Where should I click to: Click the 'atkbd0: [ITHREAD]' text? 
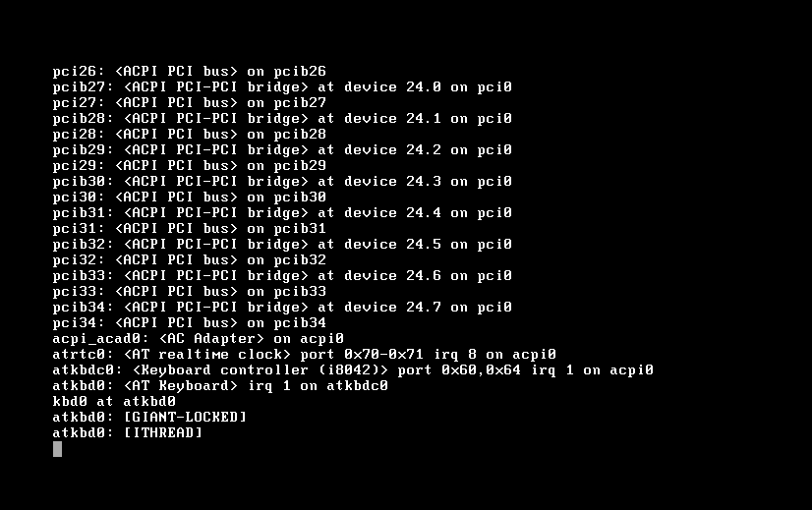tap(128, 432)
